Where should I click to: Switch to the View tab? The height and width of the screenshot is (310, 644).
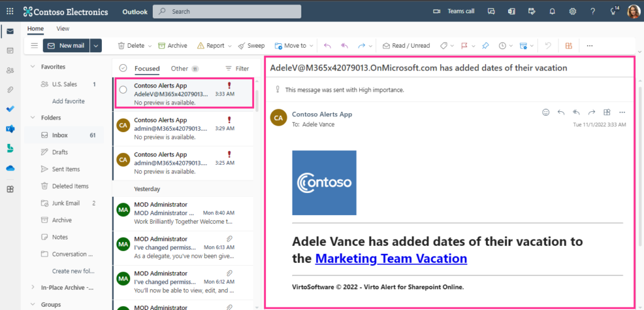pyautogui.click(x=63, y=29)
